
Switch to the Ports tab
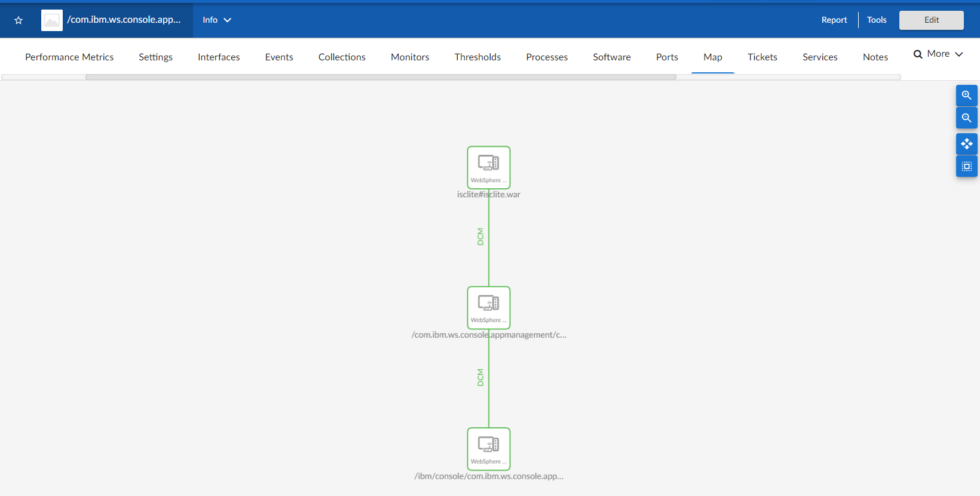pyautogui.click(x=667, y=57)
